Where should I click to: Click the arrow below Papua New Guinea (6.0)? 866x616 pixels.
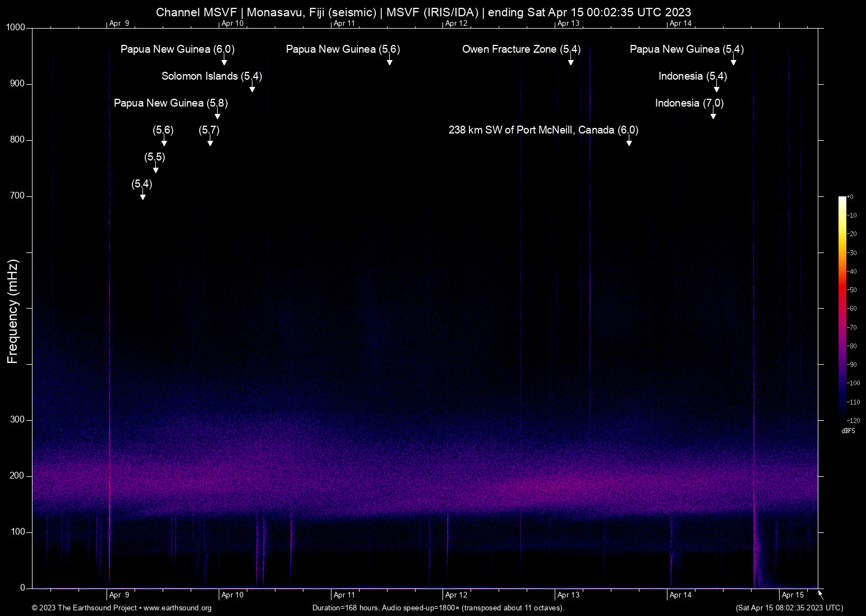[x=224, y=61]
